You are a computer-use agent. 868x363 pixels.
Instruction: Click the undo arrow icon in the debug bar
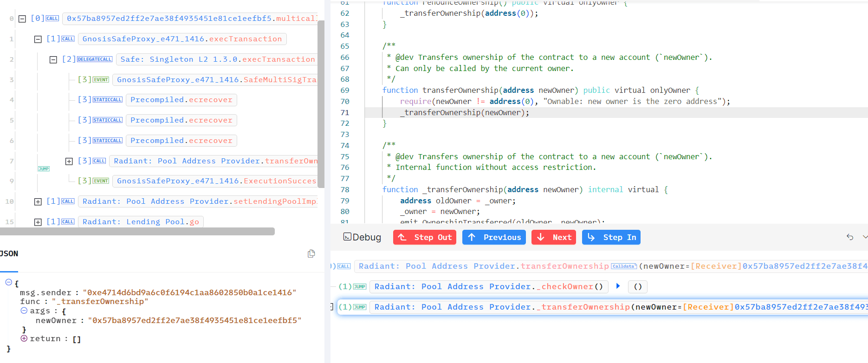(x=850, y=237)
